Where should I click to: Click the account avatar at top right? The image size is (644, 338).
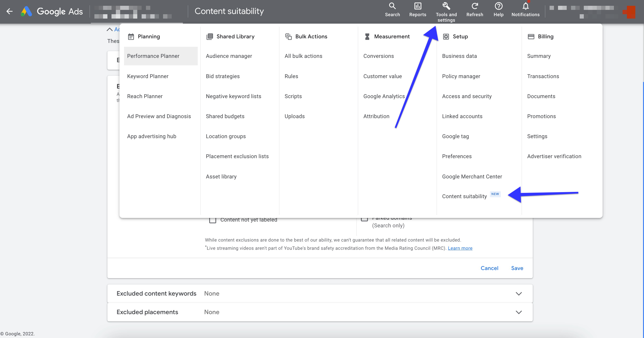pyautogui.click(x=629, y=12)
